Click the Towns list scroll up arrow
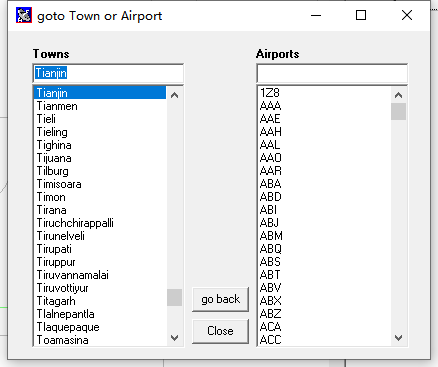 click(x=174, y=95)
